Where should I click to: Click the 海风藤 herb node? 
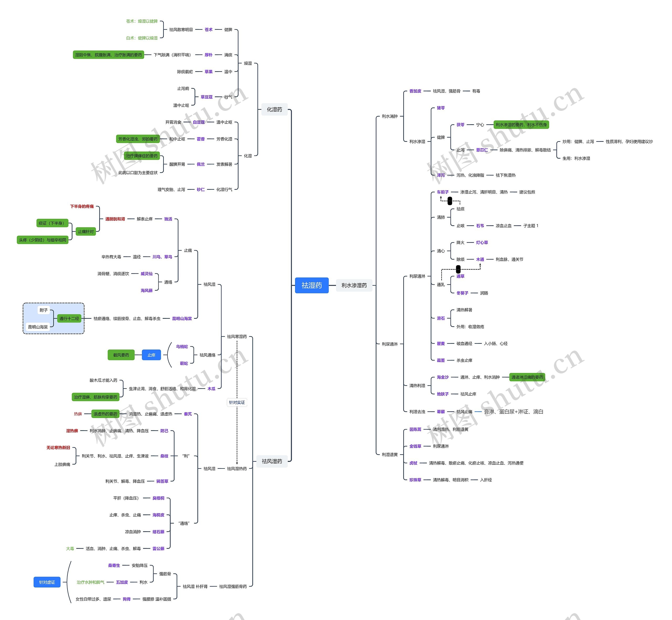point(146,290)
